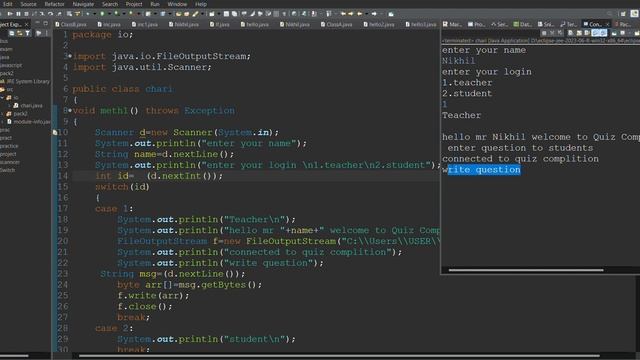Expand the pack2 package node
This screenshot has width=640, height=360.
click(2, 113)
